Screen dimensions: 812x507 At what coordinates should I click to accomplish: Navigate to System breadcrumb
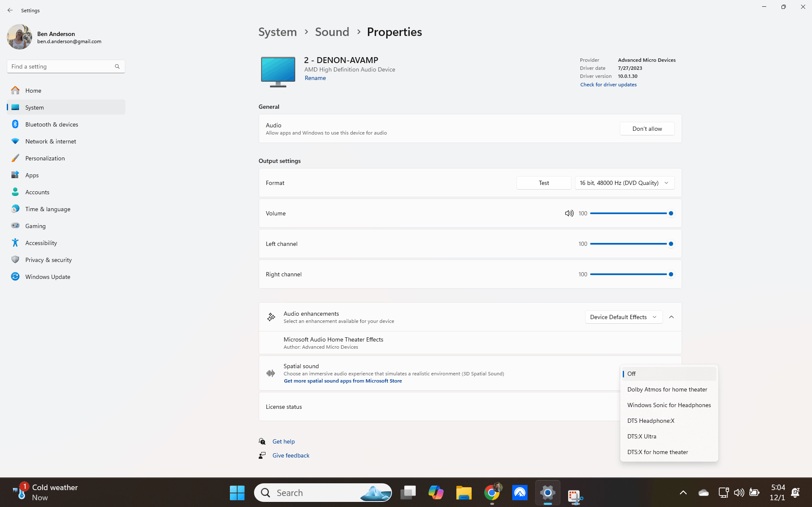[278, 32]
